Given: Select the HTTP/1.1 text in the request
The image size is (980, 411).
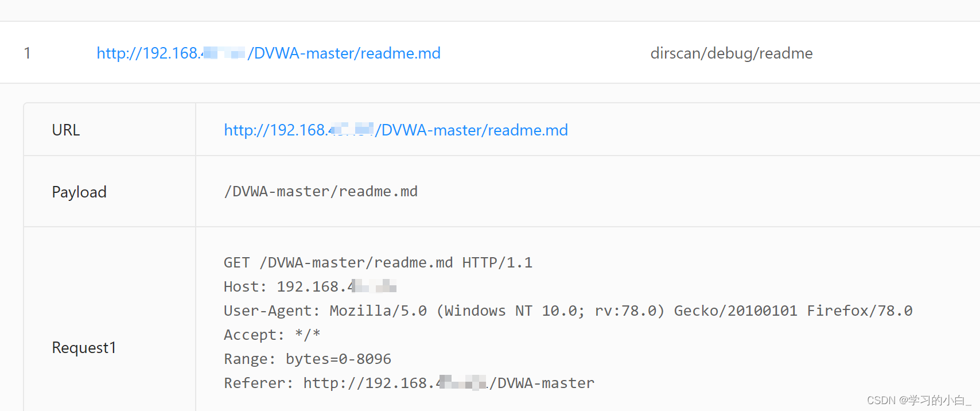Looking at the screenshot, I should 497,262.
